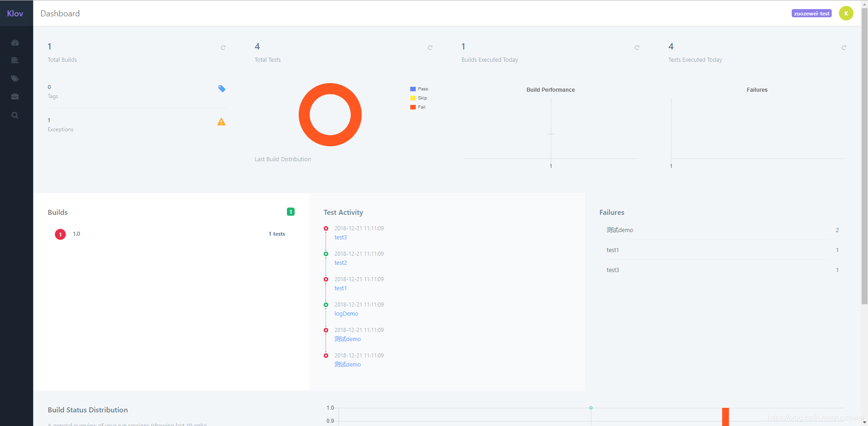The width and height of the screenshot is (868, 426).
Task: Click the Last Build Distribution caption
Action: pyautogui.click(x=283, y=159)
